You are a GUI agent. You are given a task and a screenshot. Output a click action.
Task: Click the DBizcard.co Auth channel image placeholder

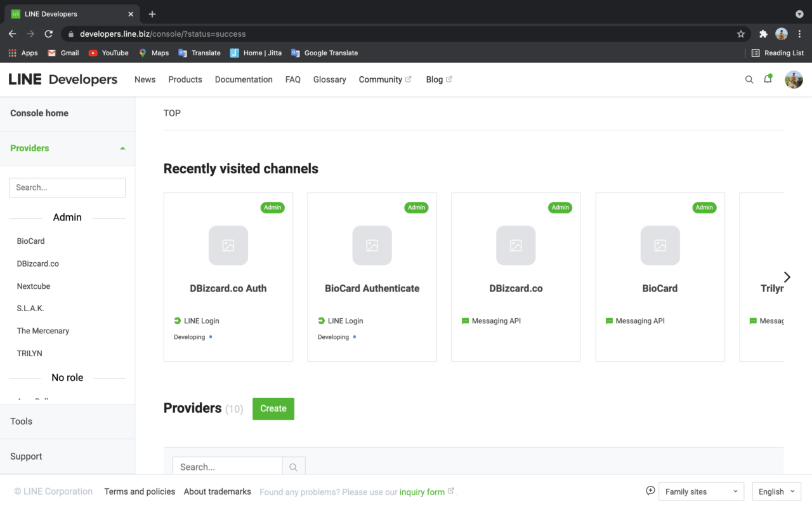tap(228, 246)
